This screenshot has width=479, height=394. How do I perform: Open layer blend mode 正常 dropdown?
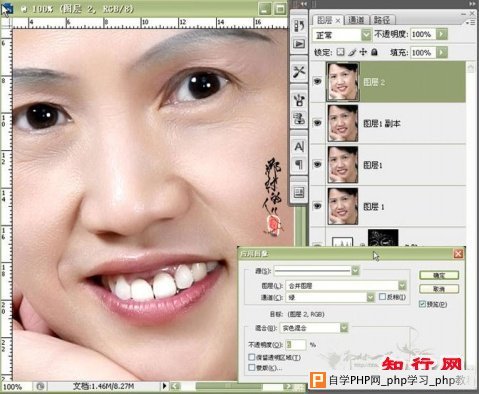(366, 34)
